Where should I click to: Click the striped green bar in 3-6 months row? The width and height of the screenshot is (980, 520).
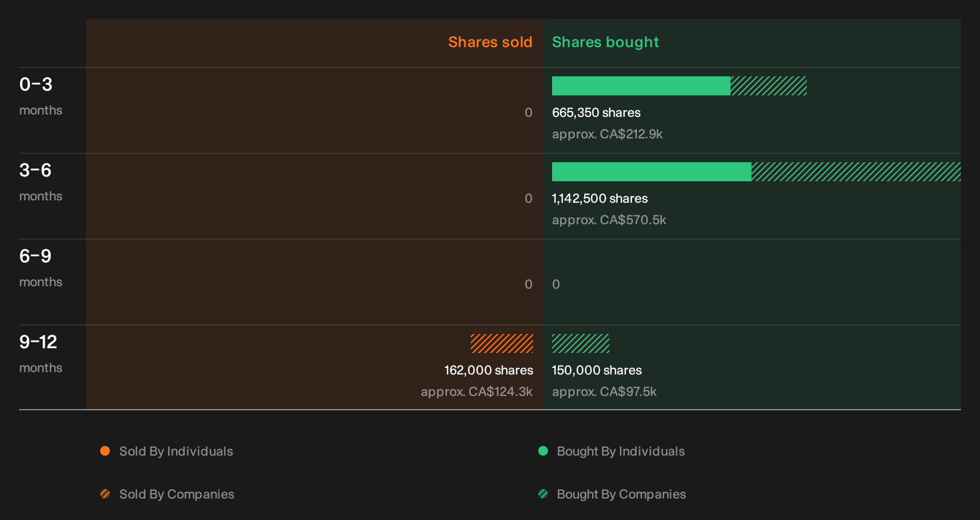(x=856, y=172)
